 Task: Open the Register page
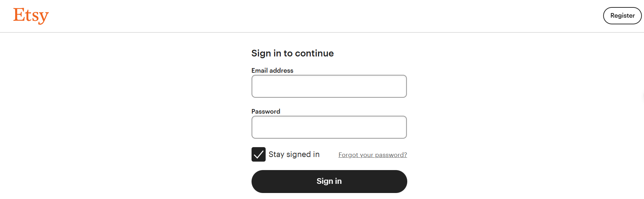pos(623,16)
